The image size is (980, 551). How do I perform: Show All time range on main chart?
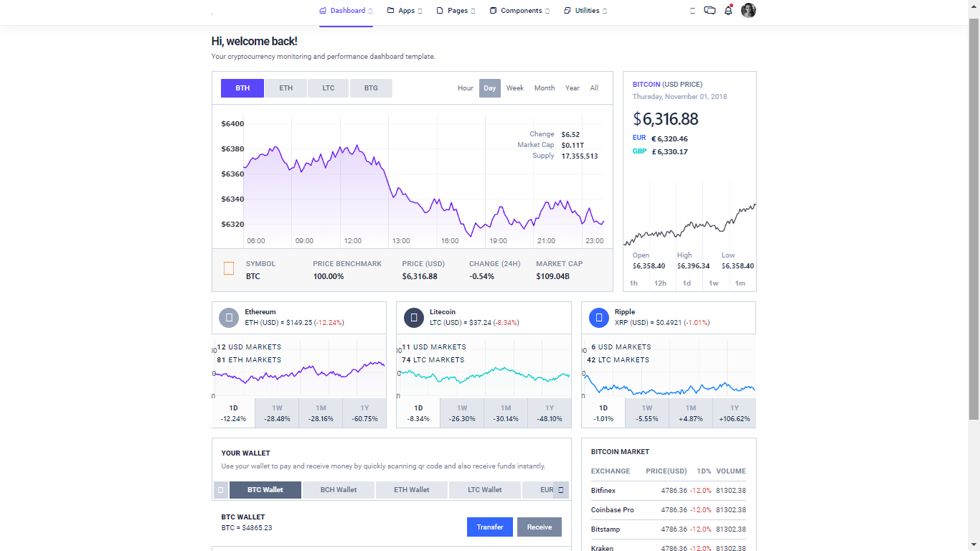click(x=594, y=88)
